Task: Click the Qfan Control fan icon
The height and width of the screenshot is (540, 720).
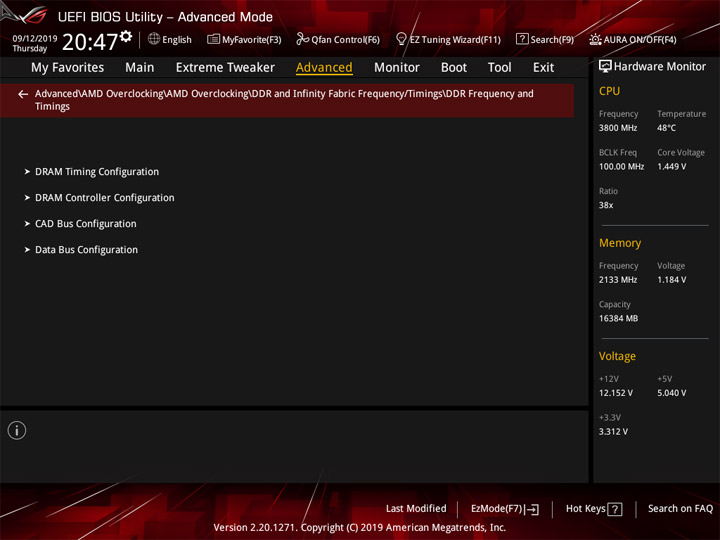Action: 302,39
